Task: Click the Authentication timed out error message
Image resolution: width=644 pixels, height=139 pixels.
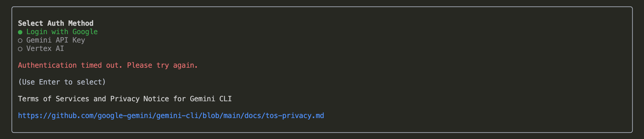Action: (x=108, y=65)
